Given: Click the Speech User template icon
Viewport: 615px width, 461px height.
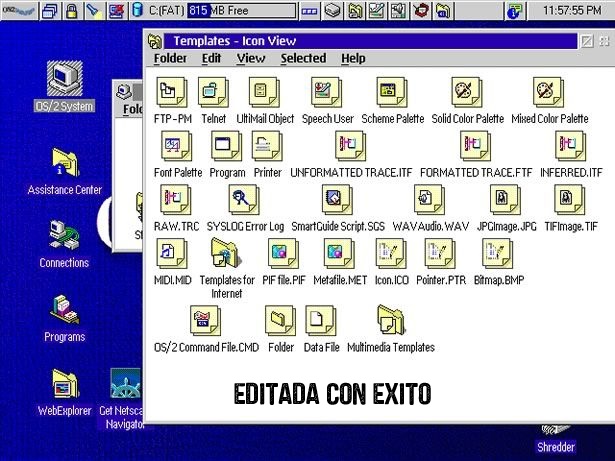Looking at the screenshot, I should [x=326, y=92].
